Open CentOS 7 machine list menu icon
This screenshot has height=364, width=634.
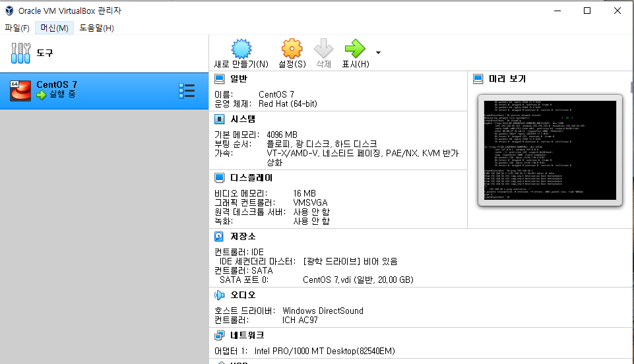[187, 91]
